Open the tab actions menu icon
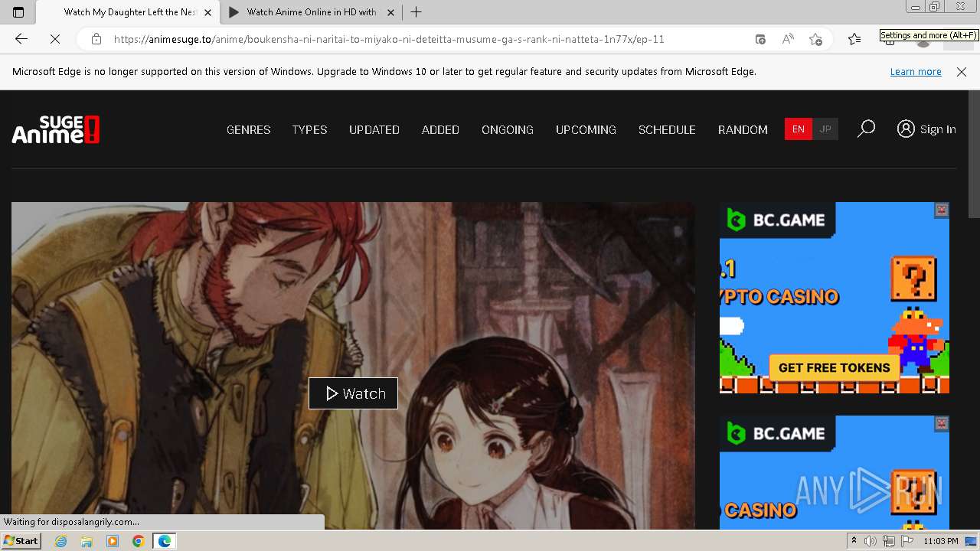980x551 pixels. (x=18, y=12)
